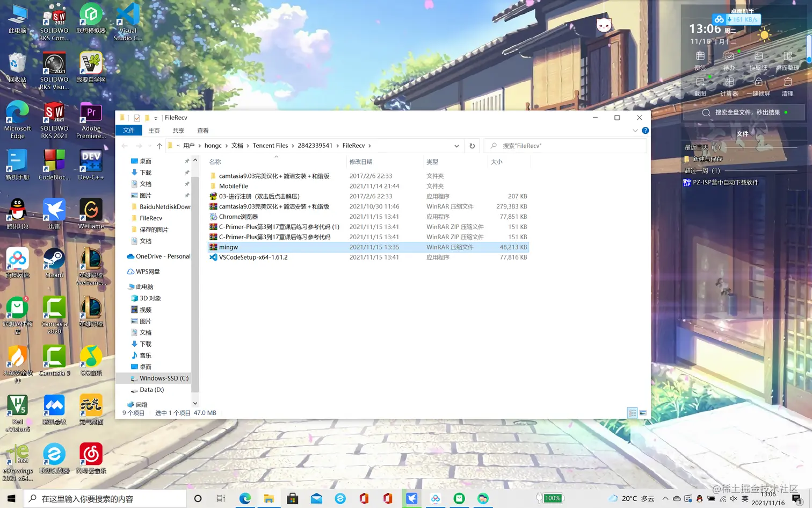This screenshot has width=812, height=508.
Task: Navigate to Tencent Files breadcrumb
Action: pos(270,146)
